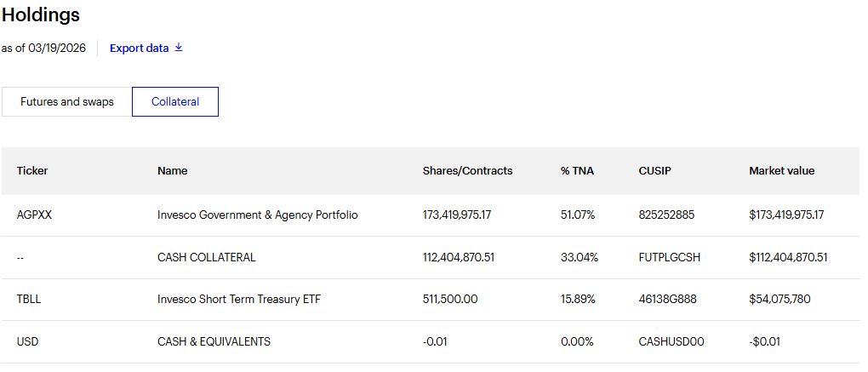Select the Collateral tab
The height and width of the screenshot is (372, 868).
click(175, 101)
